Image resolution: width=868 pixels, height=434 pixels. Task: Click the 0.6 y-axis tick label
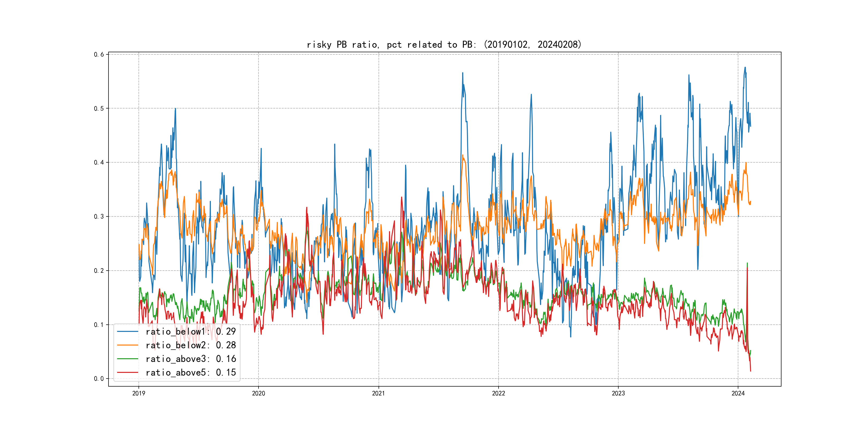pyautogui.click(x=99, y=55)
